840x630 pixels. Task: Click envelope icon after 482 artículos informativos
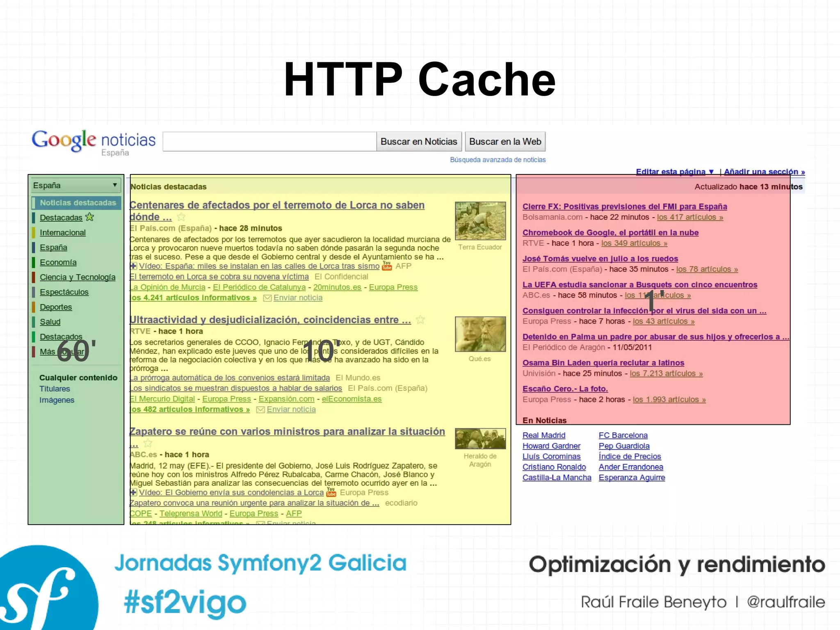[260, 410]
